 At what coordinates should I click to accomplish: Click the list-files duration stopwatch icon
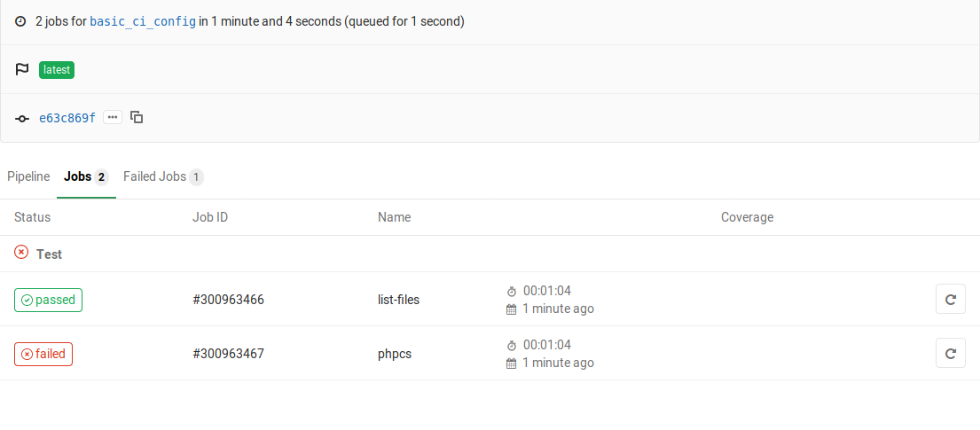point(511,291)
